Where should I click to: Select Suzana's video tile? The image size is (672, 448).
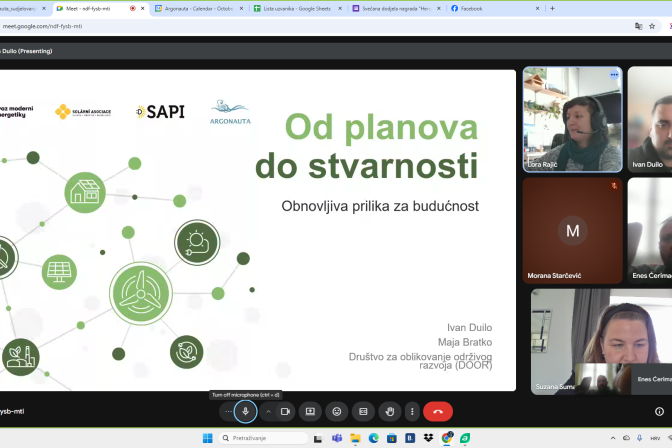coord(601,342)
